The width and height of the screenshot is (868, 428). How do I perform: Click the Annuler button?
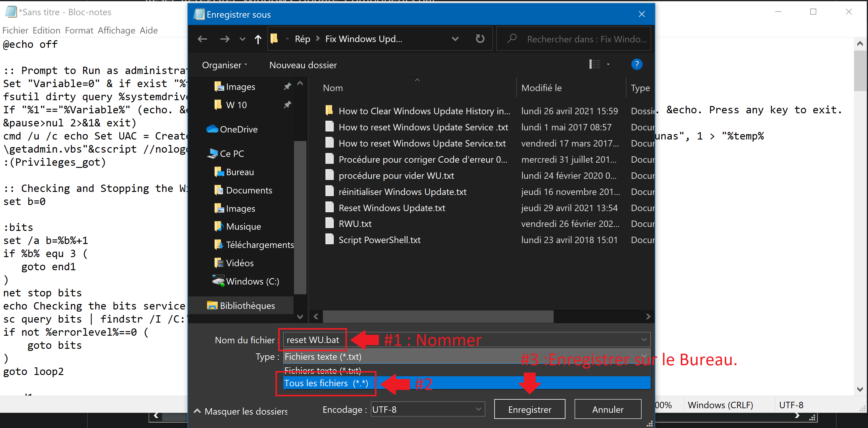pyautogui.click(x=607, y=409)
